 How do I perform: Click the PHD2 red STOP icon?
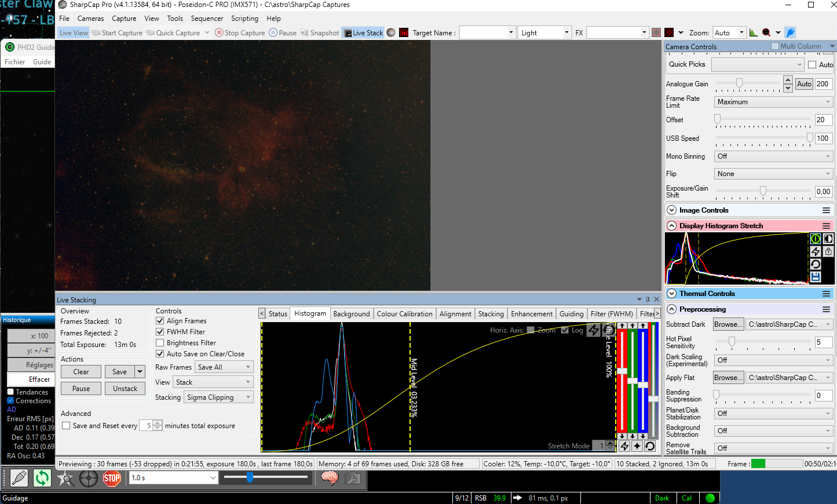(112, 478)
